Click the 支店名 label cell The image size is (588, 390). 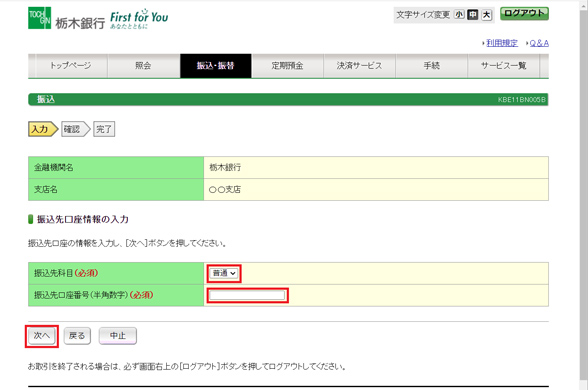coord(116,190)
